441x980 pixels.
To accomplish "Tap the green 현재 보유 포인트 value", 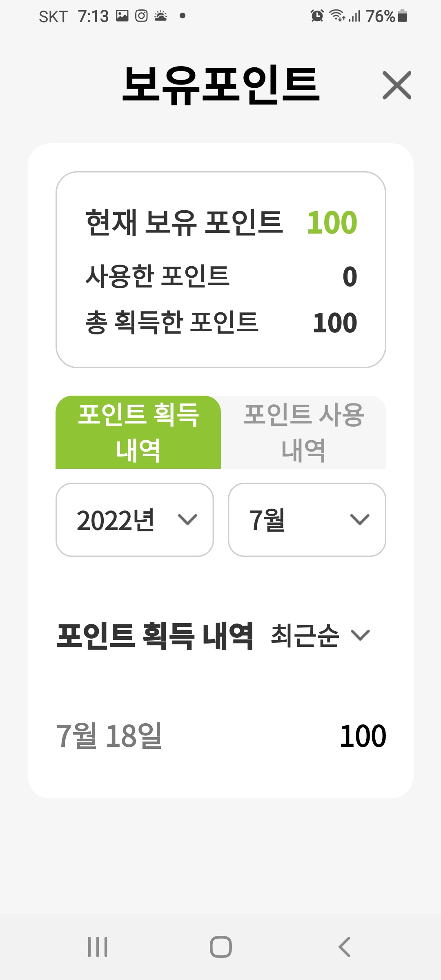I will pyautogui.click(x=332, y=223).
